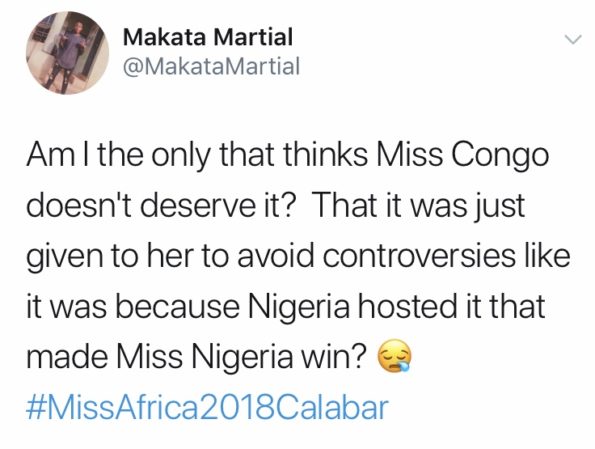Open the @MakataMartial handle link
The width and height of the screenshot is (595, 449).
[211, 66]
